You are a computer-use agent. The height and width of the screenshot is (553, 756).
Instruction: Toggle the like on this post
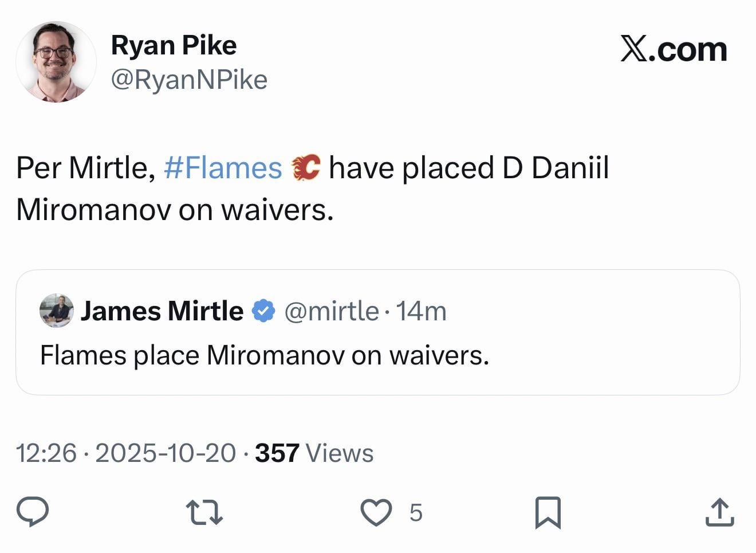point(377,512)
